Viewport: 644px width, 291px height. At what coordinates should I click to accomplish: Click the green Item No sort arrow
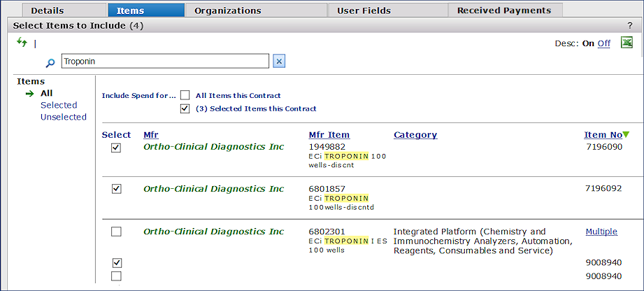coord(627,135)
